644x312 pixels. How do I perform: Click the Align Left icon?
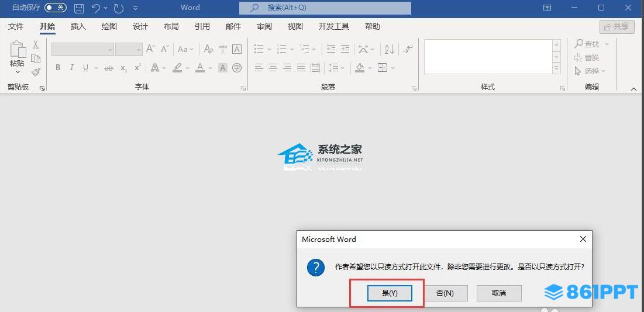coord(259,68)
